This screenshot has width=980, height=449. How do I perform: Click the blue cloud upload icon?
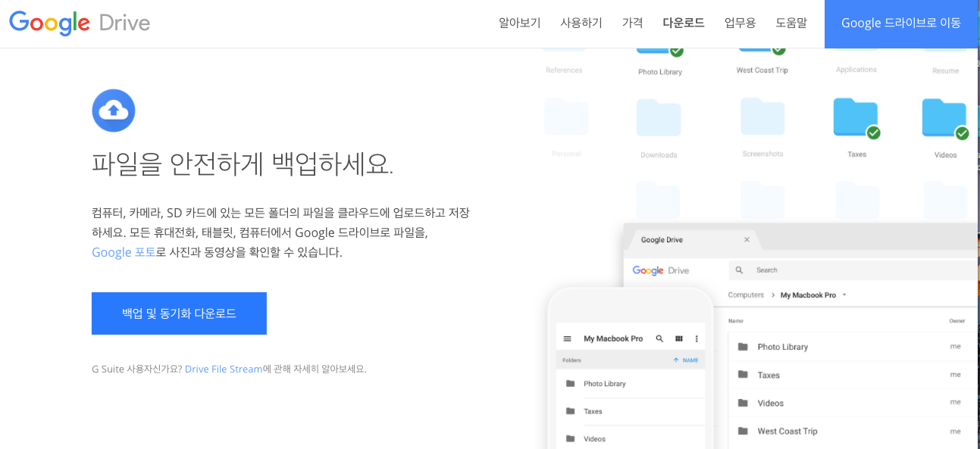114,111
